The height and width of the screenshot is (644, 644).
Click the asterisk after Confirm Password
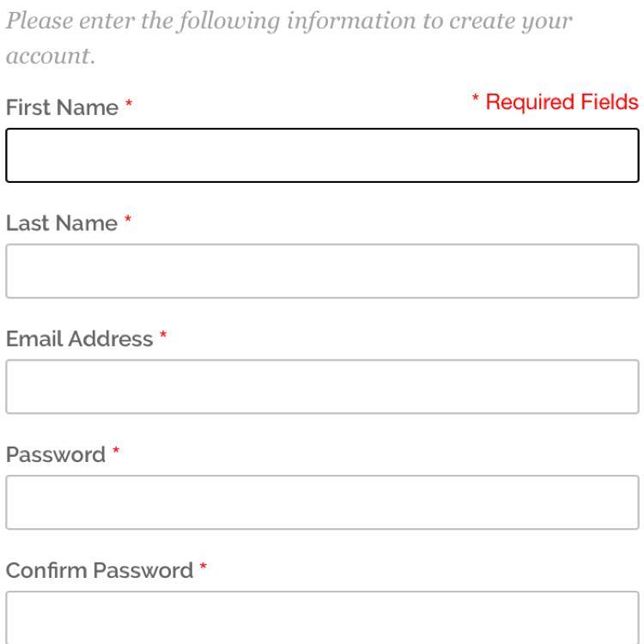(x=203, y=566)
